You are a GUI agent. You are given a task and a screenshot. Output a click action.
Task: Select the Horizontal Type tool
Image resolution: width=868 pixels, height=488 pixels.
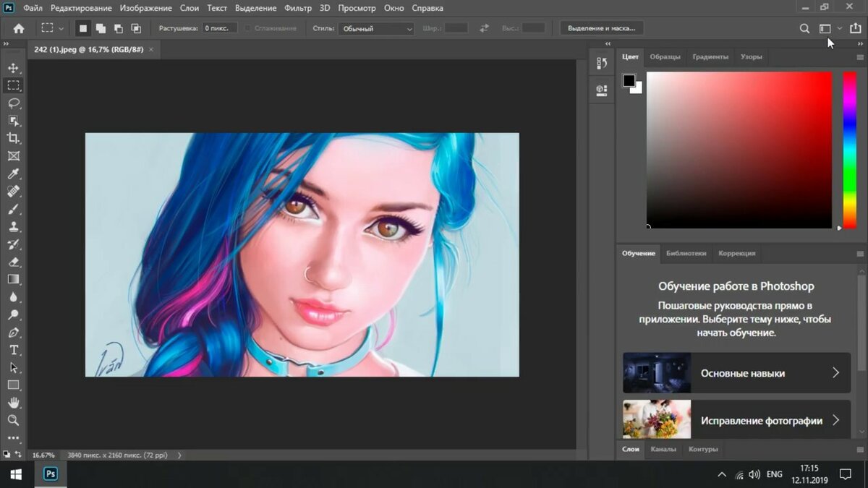click(x=14, y=350)
